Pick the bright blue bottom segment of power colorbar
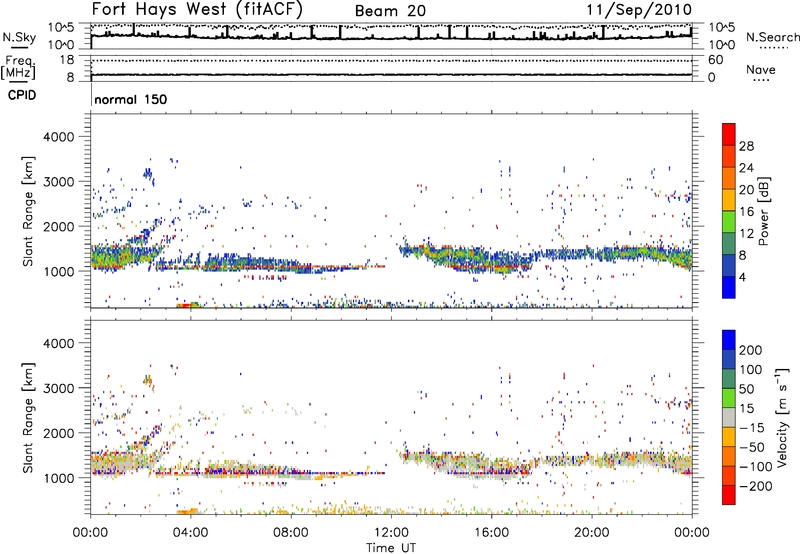Viewport: 800px width, 554px height. [x=729, y=287]
